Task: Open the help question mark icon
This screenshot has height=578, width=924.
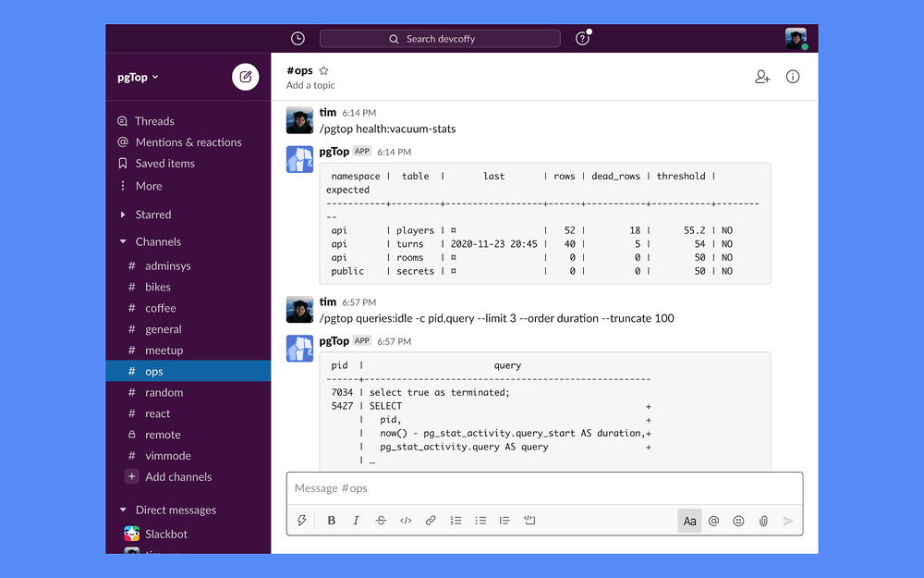Action: click(x=582, y=39)
